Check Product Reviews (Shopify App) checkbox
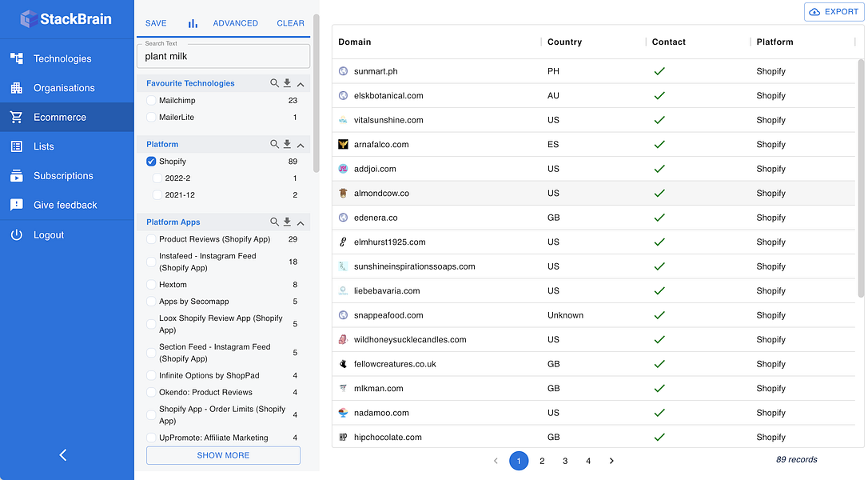868x480 pixels. pyautogui.click(x=151, y=239)
